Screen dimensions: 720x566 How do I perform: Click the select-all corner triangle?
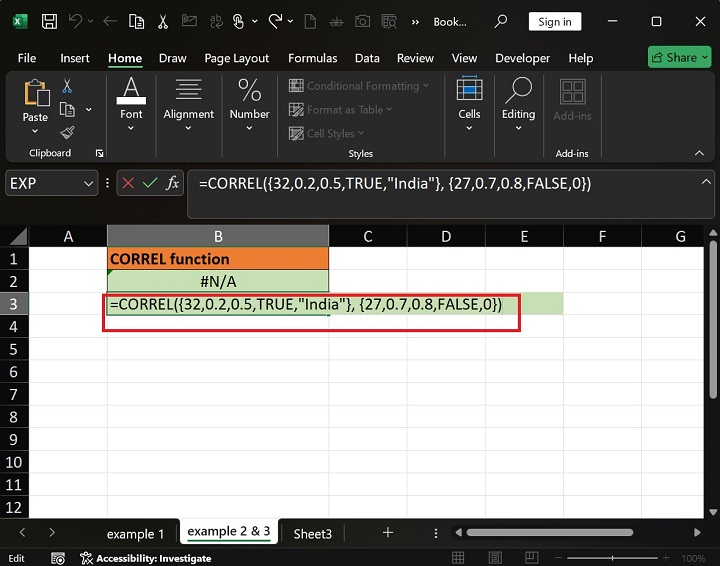pyautogui.click(x=18, y=237)
